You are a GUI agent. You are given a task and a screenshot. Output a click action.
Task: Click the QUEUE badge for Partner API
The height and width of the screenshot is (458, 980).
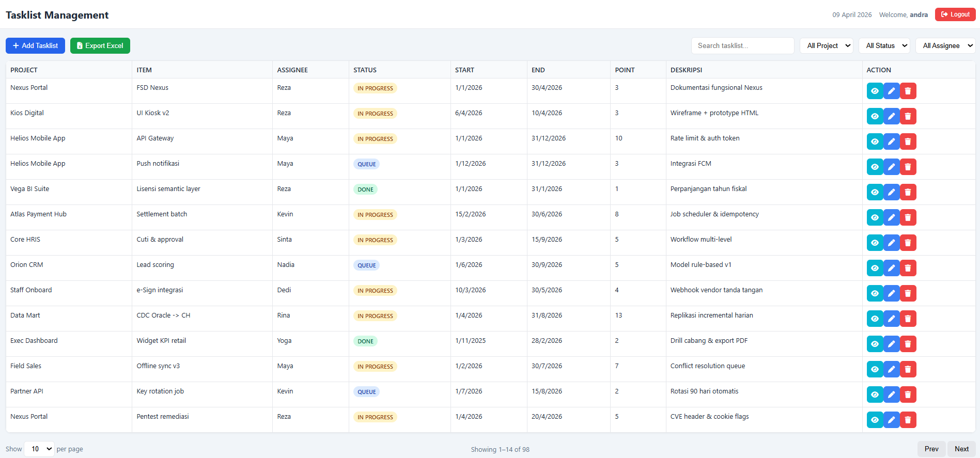coord(367,392)
